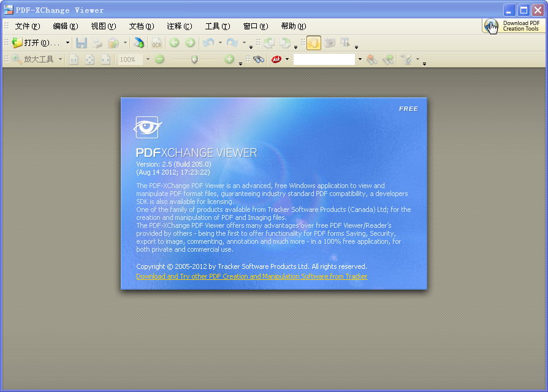
Task: Open the search field history dropdown
Action: (x=360, y=59)
